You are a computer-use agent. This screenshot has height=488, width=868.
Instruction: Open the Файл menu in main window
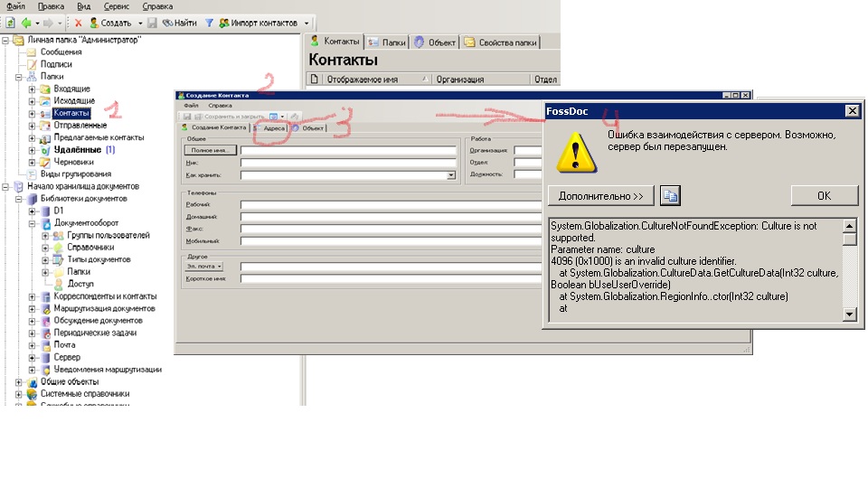click(15, 6)
